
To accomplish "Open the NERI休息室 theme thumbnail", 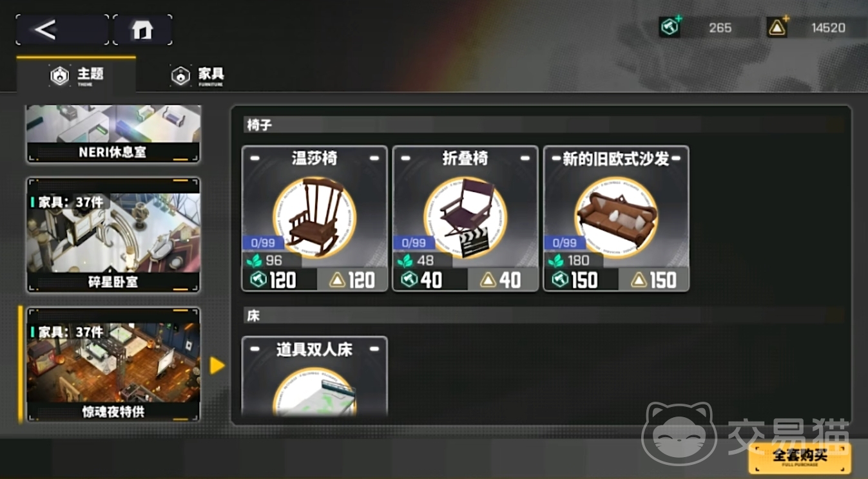I will [x=113, y=134].
